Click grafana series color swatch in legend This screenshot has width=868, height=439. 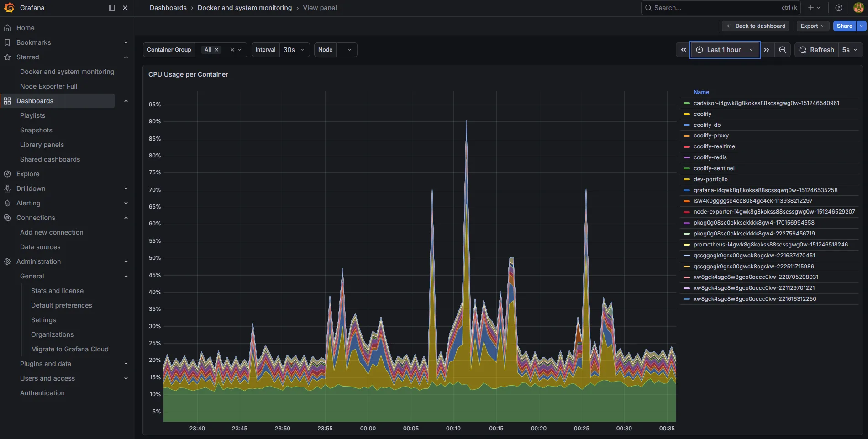coord(686,190)
